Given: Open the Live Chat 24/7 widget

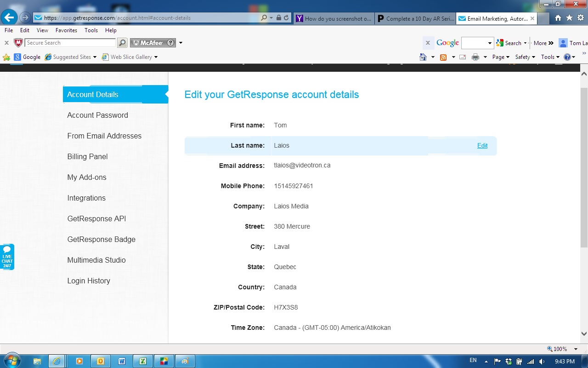Looking at the screenshot, I should point(7,257).
